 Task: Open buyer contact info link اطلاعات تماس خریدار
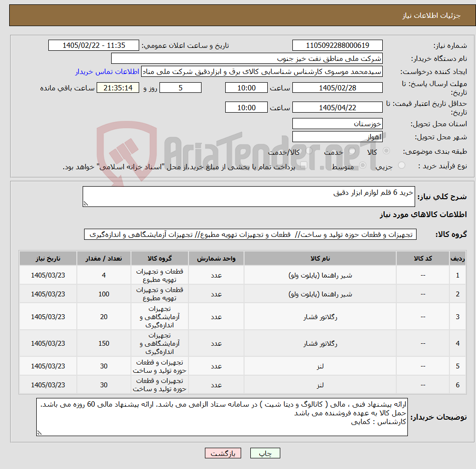coord(107,72)
